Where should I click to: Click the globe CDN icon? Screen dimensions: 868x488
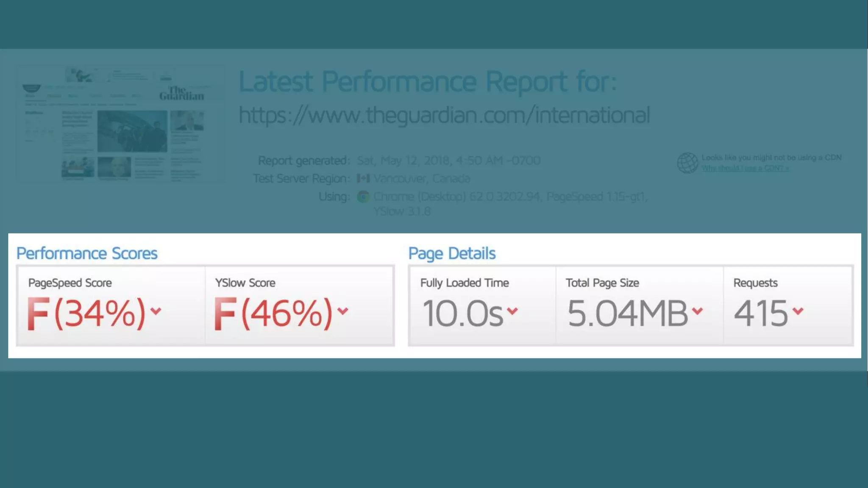(x=687, y=163)
